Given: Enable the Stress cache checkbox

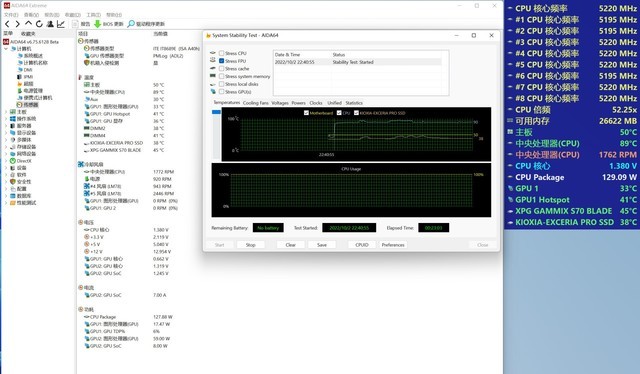Looking at the screenshot, I should [222, 69].
